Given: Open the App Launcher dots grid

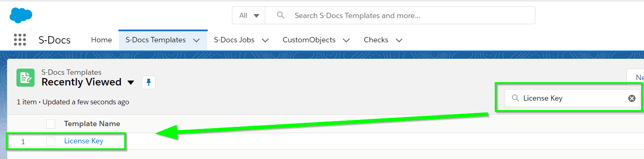Looking at the screenshot, I should click(20, 40).
